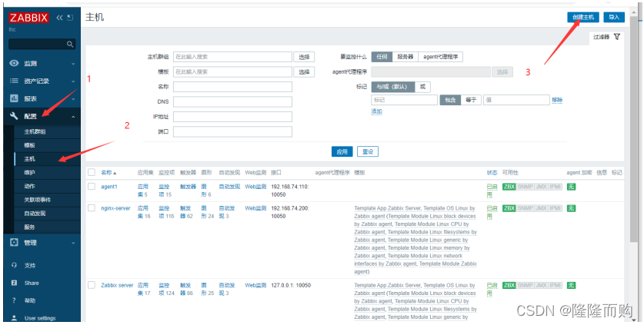Click the 重设 filter button
This screenshot has width=644, height=325.
368,151
